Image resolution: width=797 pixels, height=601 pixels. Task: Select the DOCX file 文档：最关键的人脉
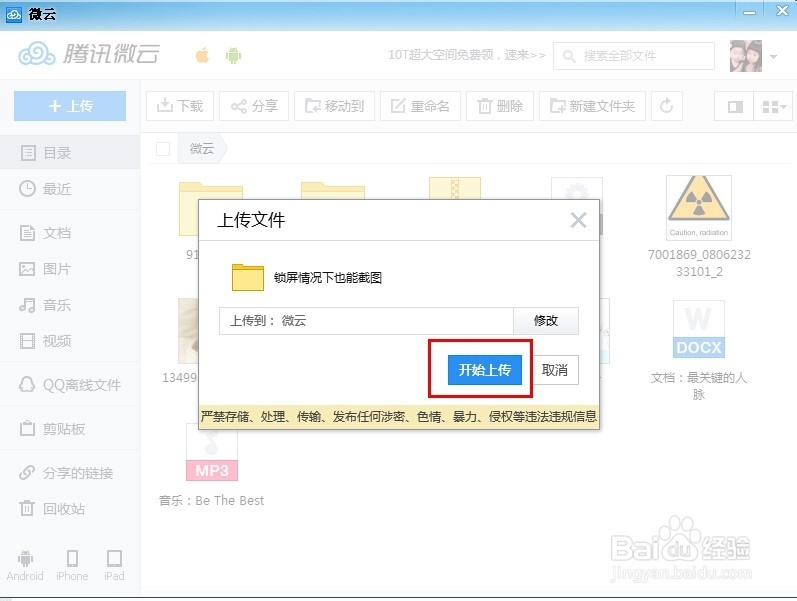[699, 328]
